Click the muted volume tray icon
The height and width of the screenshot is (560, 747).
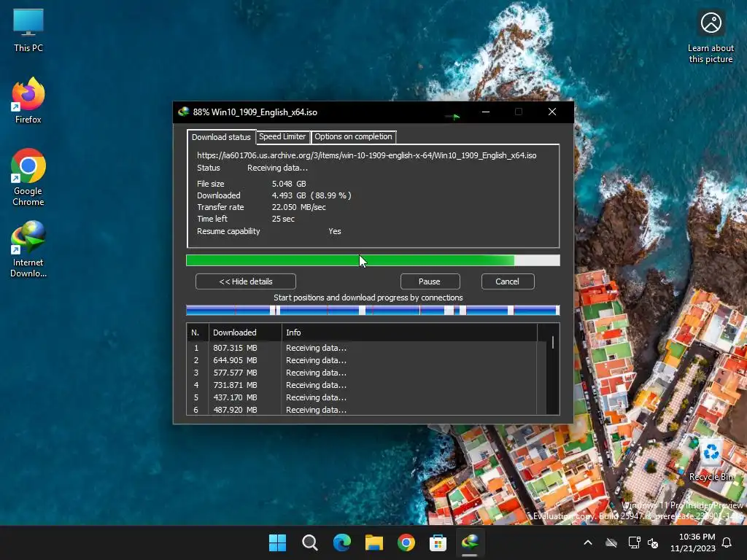(x=653, y=542)
